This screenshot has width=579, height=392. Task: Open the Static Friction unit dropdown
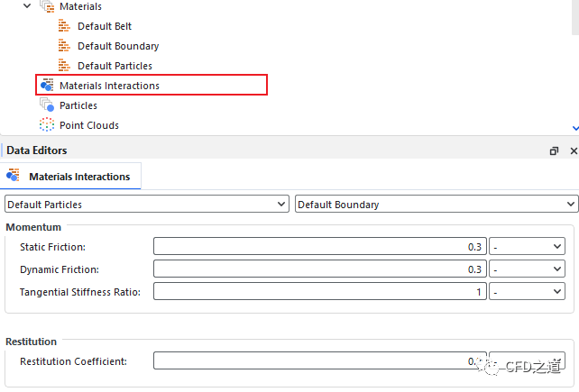pyautogui.click(x=556, y=246)
